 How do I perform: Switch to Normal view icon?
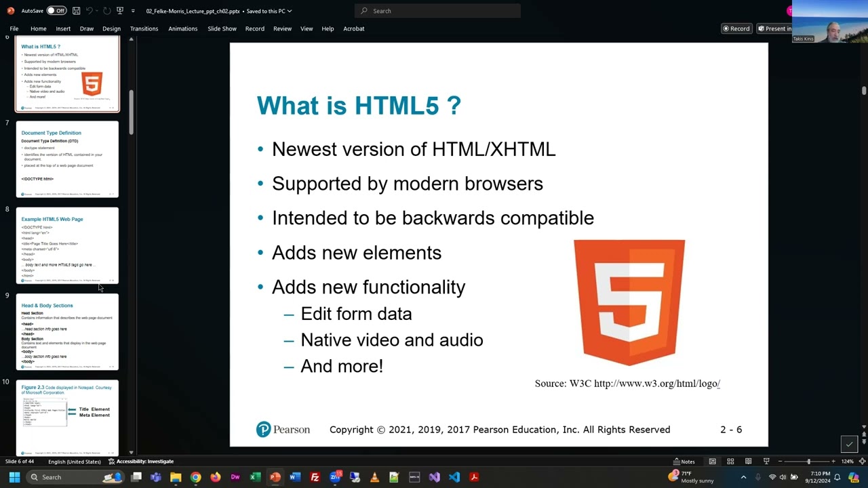[712, 462]
